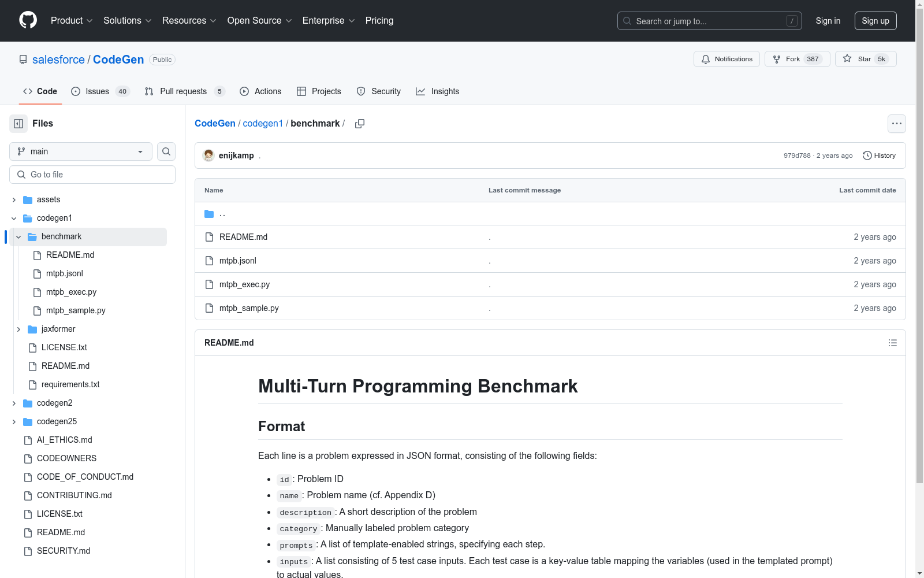Click README.md file icon in file table
Viewport: 924px width, 578px height.
210,237
